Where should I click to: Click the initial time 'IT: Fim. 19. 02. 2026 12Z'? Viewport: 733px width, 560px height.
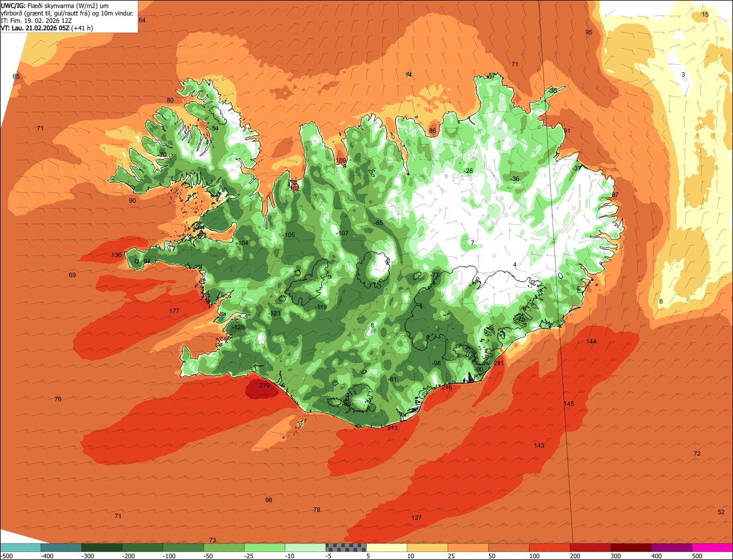click(36, 20)
